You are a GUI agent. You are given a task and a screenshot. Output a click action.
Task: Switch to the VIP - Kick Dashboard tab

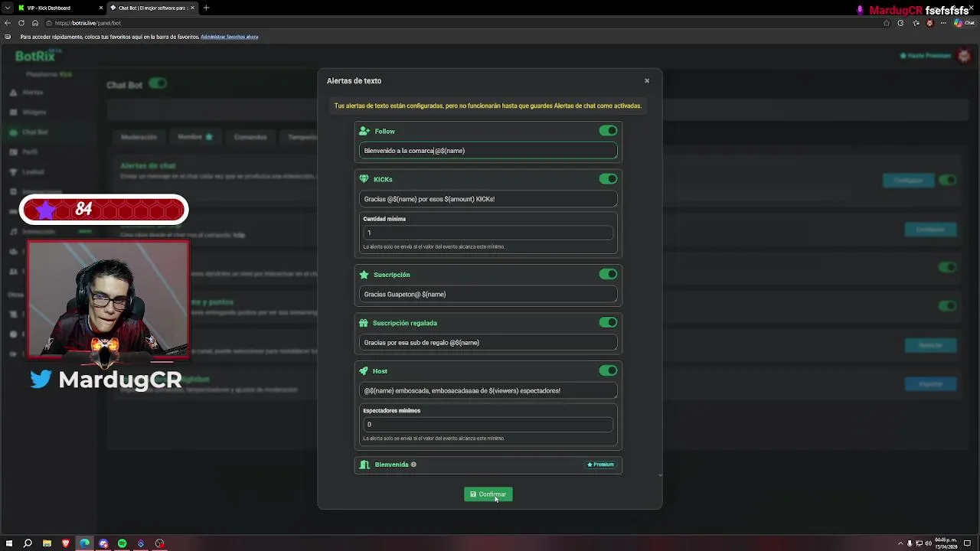54,8
